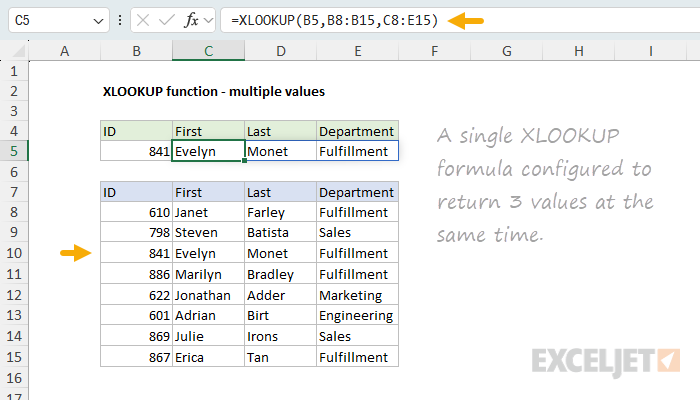700x400 pixels.
Task: Expand the dropdown next to fx
Action: [208, 21]
